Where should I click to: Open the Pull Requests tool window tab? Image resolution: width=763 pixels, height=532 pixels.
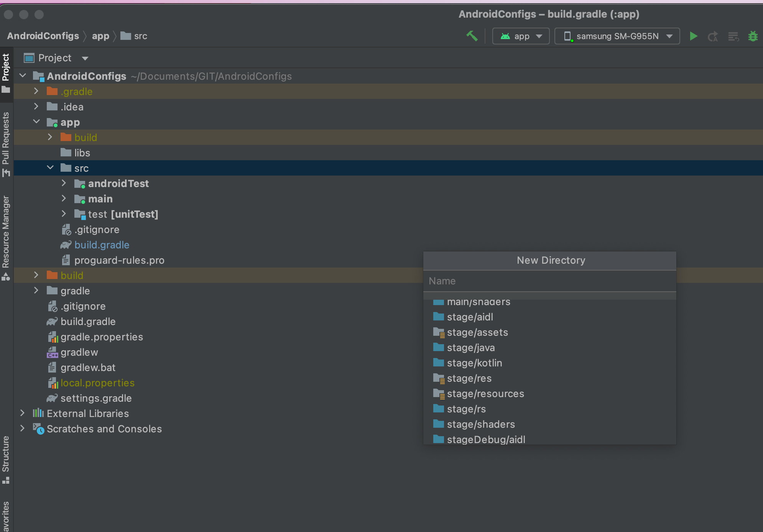[x=6, y=144]
